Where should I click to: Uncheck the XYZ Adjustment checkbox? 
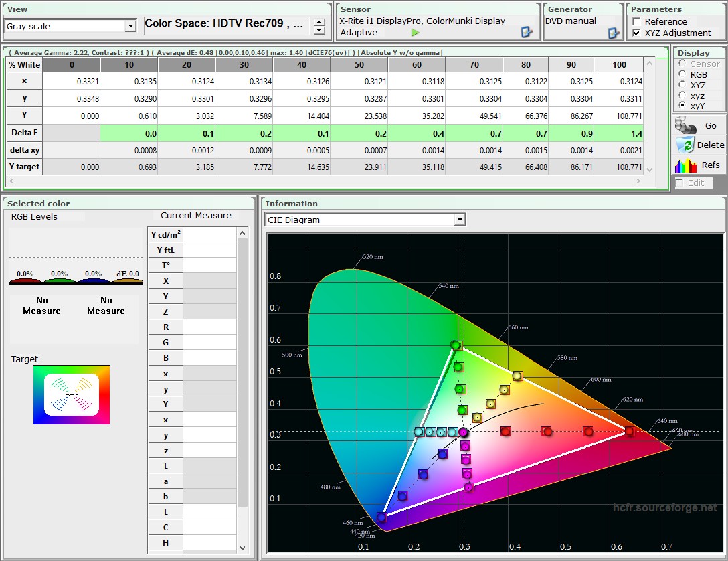(636, 33)
